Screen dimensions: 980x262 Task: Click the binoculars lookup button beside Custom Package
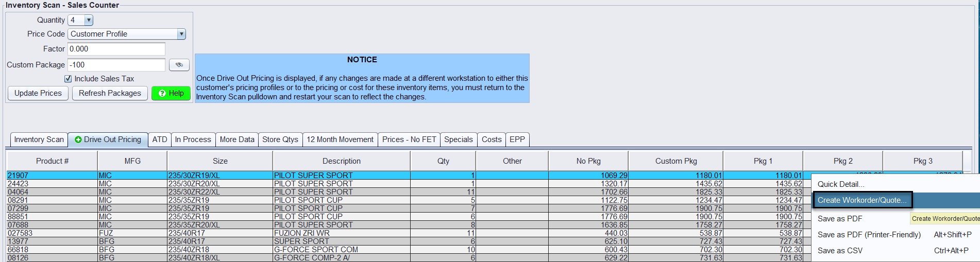click(179, 65)
